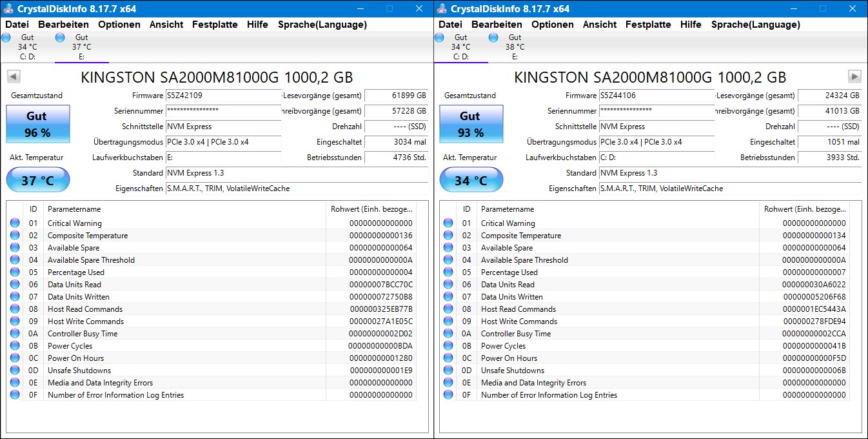Click the ID column header in right window
Viewport: 868px width, 439px height.
(x=466, y=209)
